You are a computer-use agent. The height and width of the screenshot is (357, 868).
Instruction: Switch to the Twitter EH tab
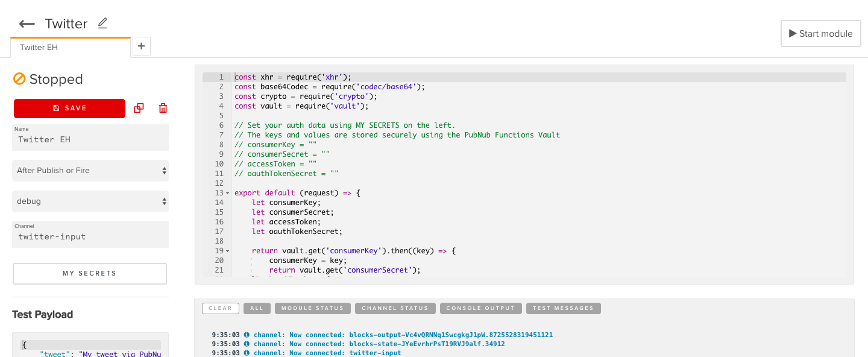70,47
